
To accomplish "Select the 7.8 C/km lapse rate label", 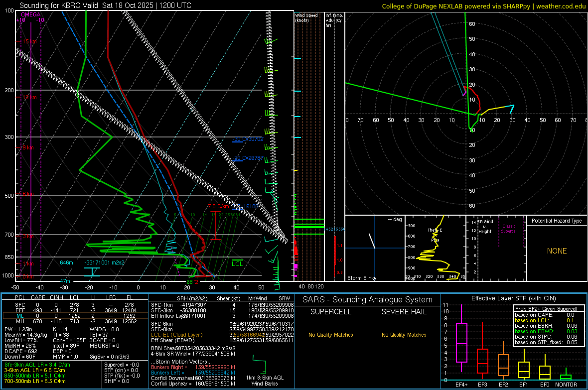I will pos(218,207).
